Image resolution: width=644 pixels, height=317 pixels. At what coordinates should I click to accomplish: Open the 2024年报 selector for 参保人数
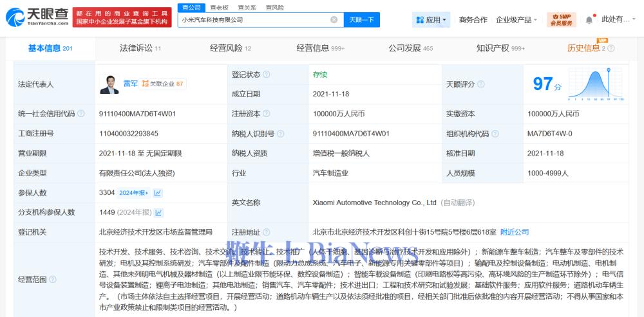[134, 193]
